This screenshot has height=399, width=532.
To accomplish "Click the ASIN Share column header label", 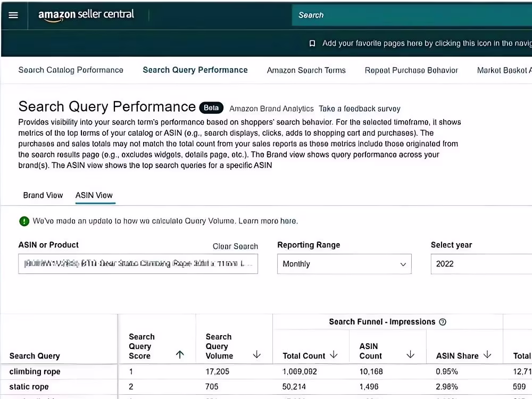I will click(x=457, y=356).
